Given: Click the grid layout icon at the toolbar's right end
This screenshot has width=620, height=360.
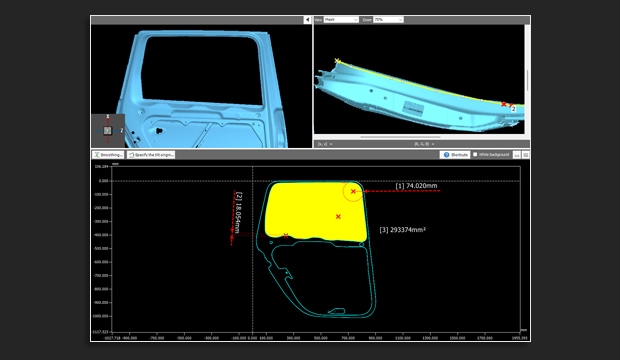Looking at the screenshot, I should tap(525, 155).
